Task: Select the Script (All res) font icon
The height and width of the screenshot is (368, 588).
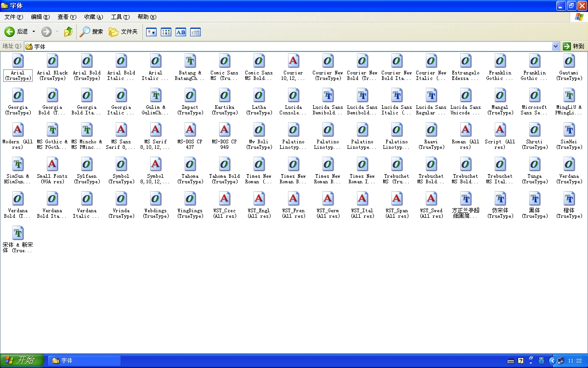Action: click(500, 130)
